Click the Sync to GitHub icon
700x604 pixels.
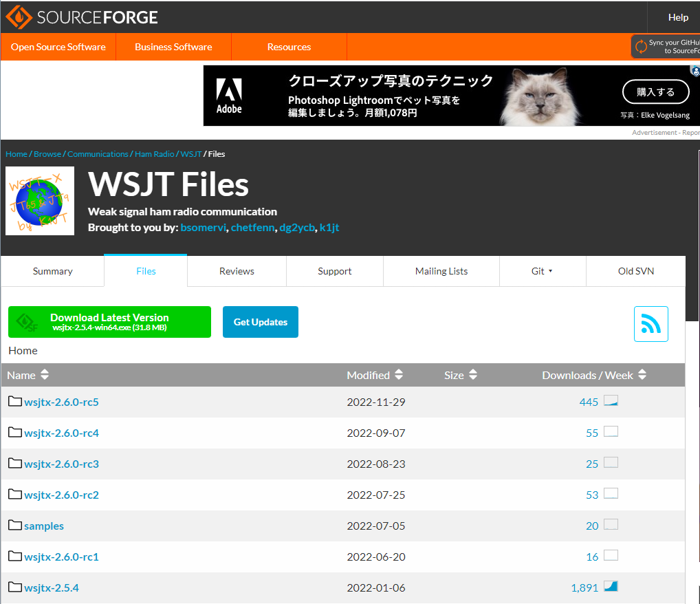641,45
